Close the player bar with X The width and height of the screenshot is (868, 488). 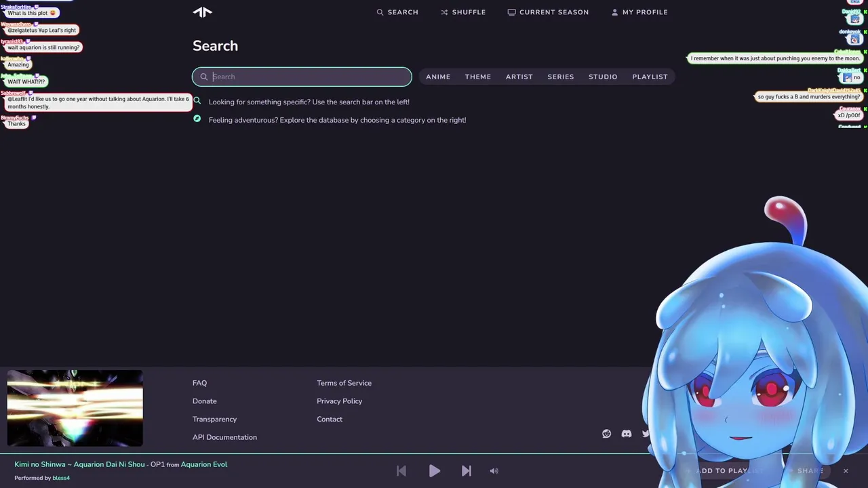pyautogui.click(x=846, y=470)
